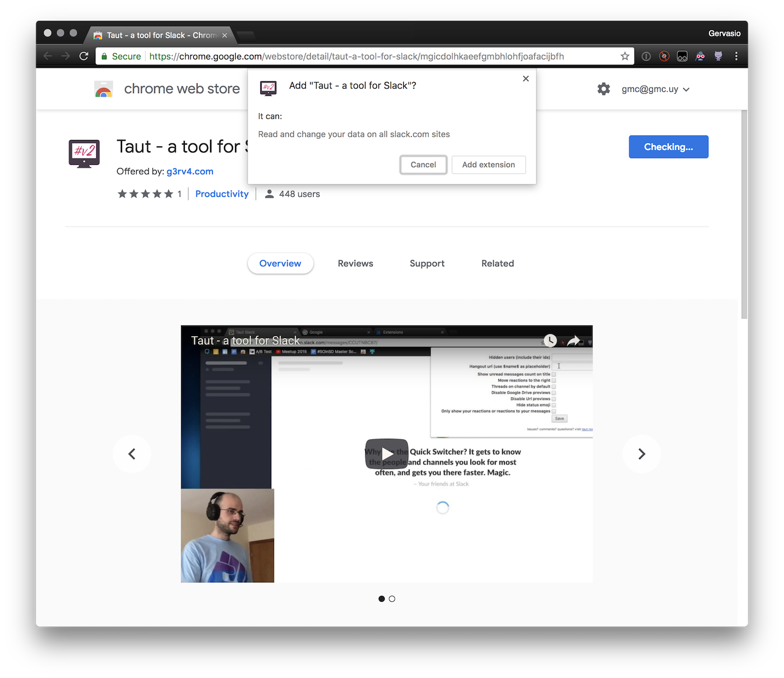Click the URL address bar
The width and height of the screenshot is (784, 678).
click(x=364, y=56)
